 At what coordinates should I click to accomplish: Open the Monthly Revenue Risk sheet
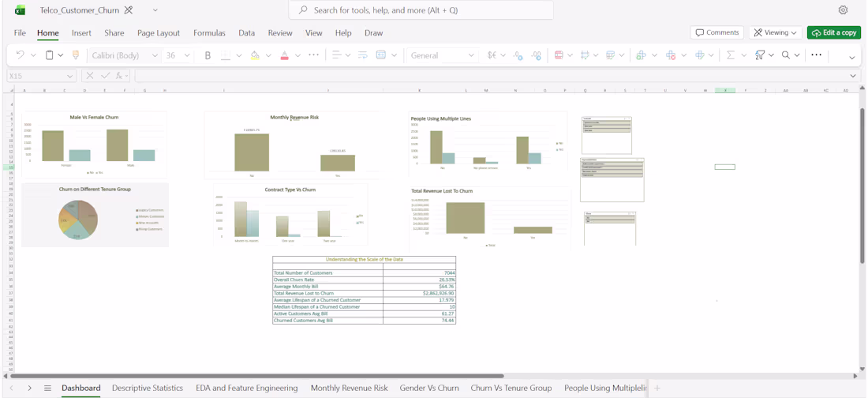(x=350, y=388)
